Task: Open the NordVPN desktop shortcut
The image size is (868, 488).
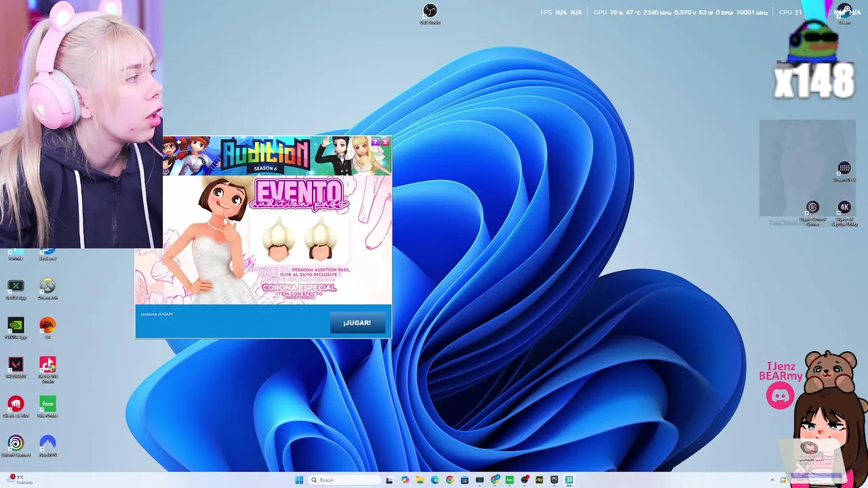Action: [47, 447]
